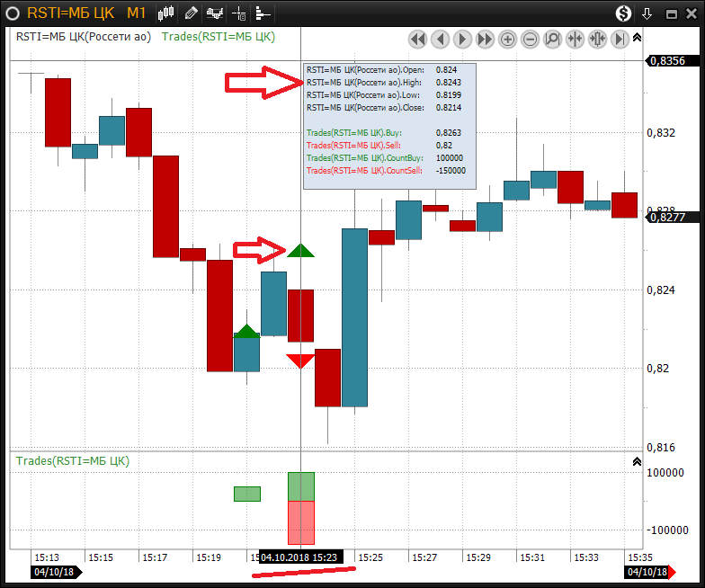Collapse the Trades indicator sub-panel
Image resolution: width=705 pixels, height=588 pixels.
click(638, 461)
